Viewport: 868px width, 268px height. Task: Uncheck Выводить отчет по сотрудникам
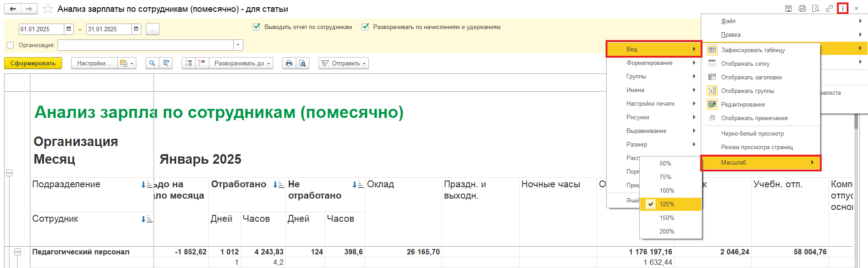point(256,27)
